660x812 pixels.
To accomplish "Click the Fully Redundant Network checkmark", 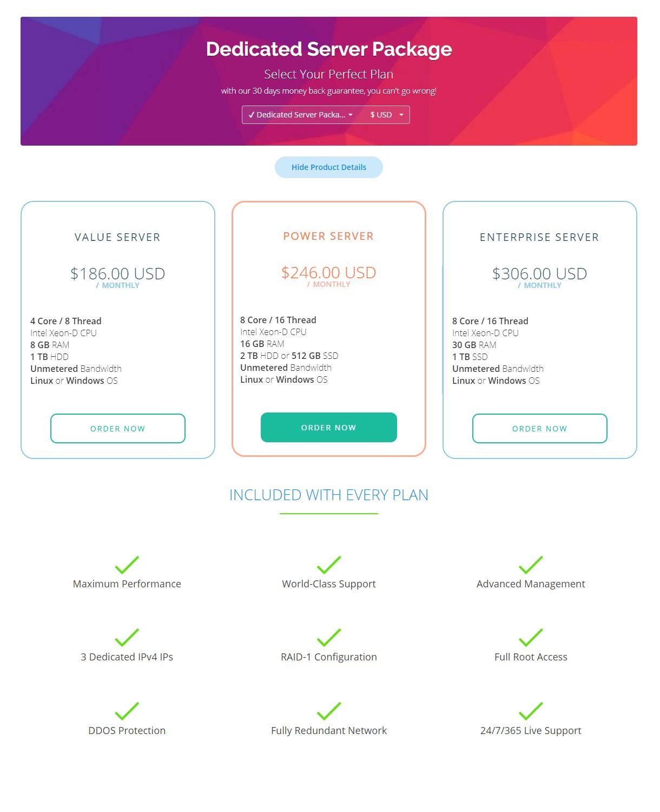I will tap(329, 711).
